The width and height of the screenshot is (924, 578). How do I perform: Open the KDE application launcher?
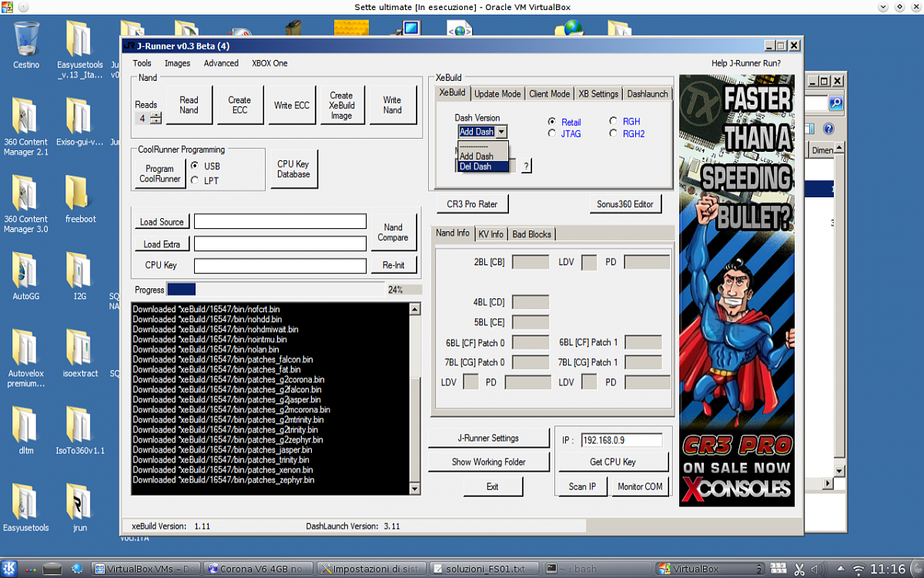[x=10, y=569]
